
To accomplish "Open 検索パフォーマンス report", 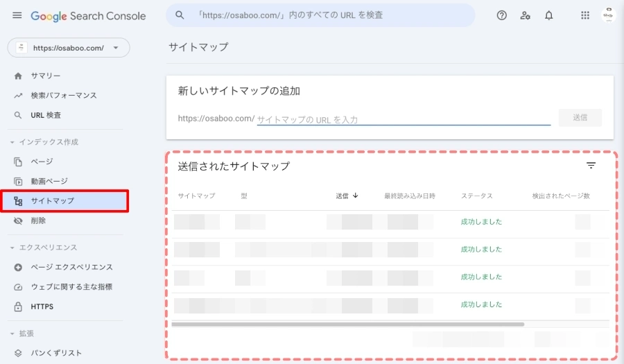I will (64, 96).
